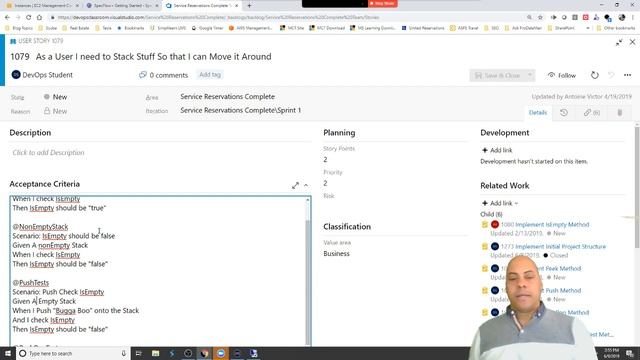Screen dimensions: 640x360
Task: Open the Attachments tab icon
Action: [x=620, y=113]
